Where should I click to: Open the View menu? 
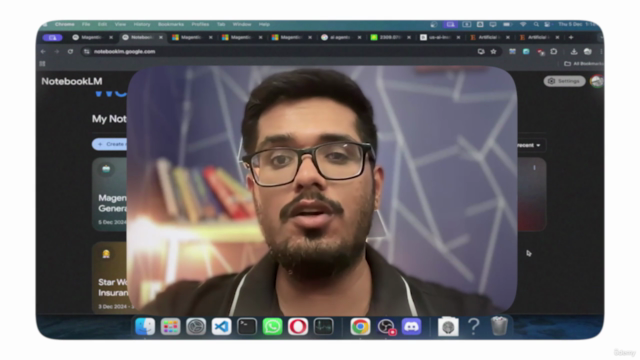coord(120,24)
